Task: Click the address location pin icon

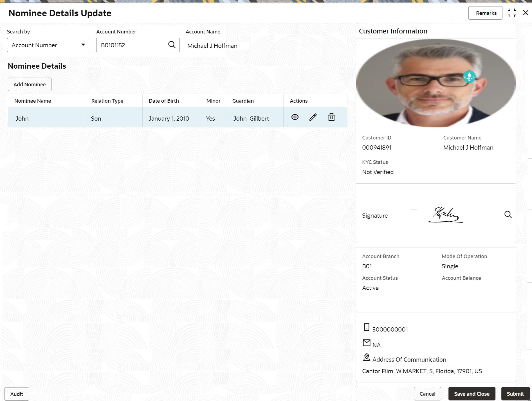Action: pyautogui.click(x=366, y=357)
